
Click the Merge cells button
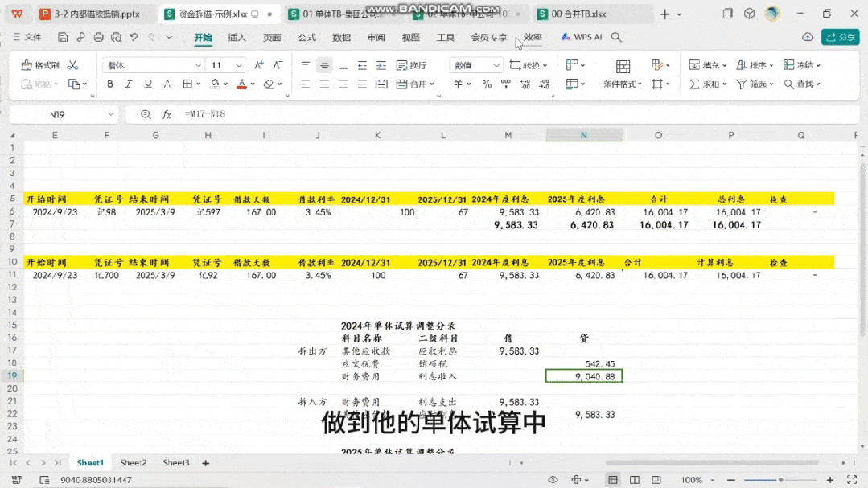point(415,84)
